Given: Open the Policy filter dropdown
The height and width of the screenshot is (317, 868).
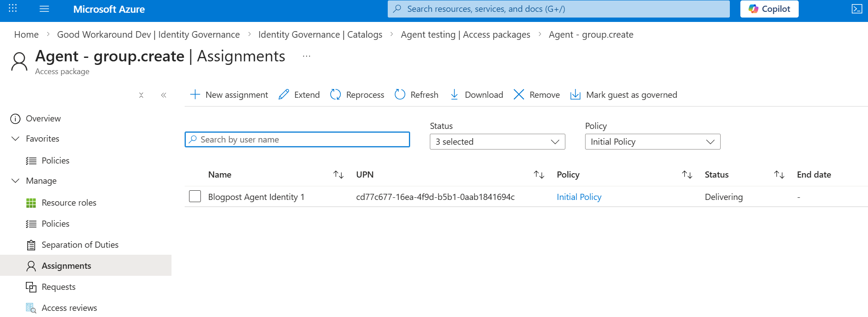Looking at the screenshot, I should 652,142.
